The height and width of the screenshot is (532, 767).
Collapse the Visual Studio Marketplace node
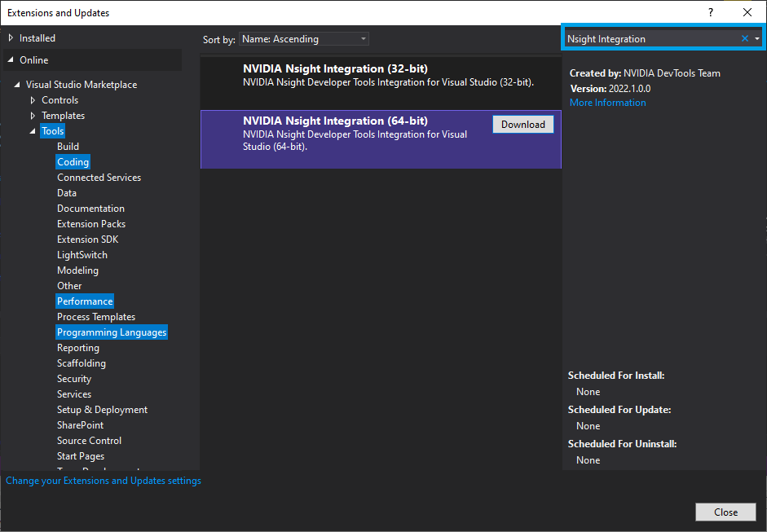click(18, 85)
